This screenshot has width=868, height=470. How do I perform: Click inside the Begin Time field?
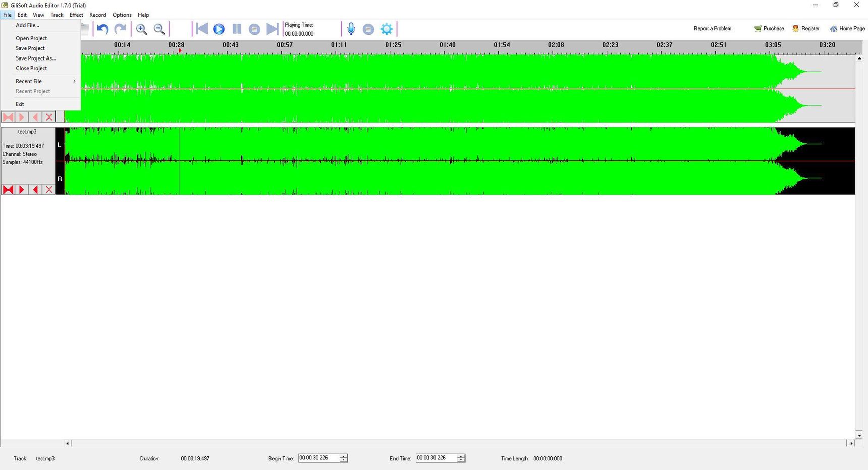[x=319, y=458]
